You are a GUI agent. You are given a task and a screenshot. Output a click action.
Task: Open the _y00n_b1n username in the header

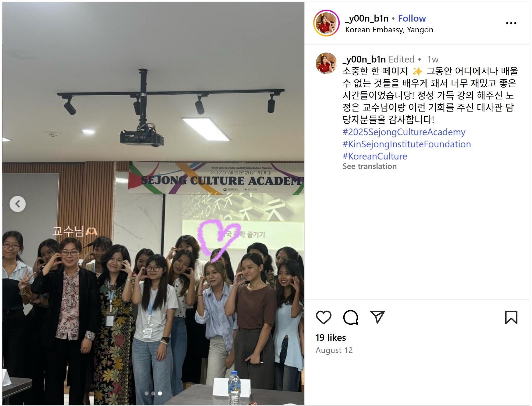pos(367,18)
